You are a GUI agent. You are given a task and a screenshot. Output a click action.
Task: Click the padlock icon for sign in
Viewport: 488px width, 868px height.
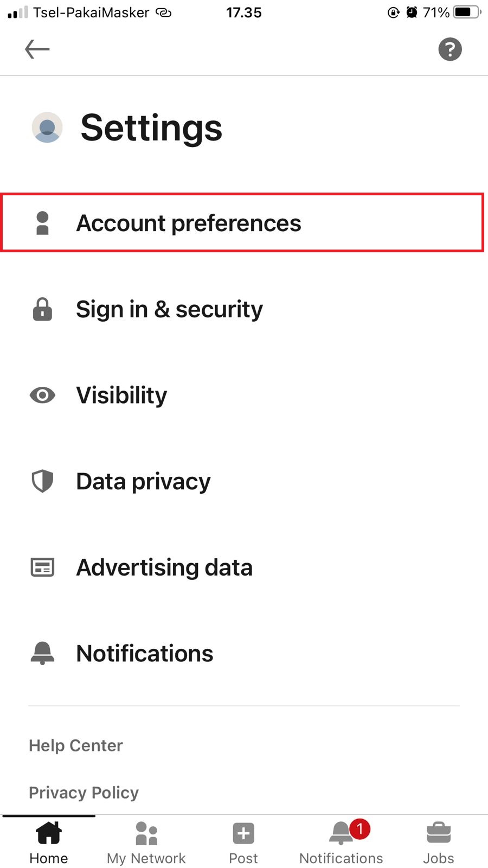42,309
